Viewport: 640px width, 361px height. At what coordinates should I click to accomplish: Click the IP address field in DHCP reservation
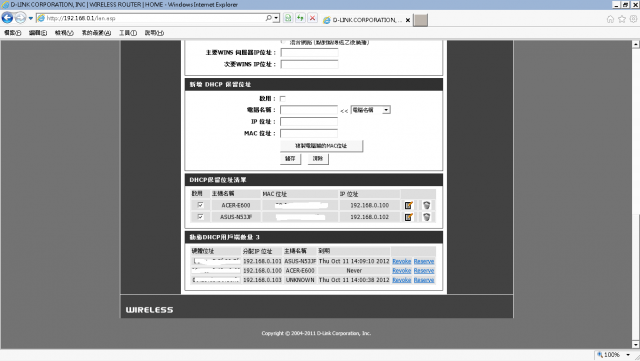pyautogui.click(x=309, y=122)
